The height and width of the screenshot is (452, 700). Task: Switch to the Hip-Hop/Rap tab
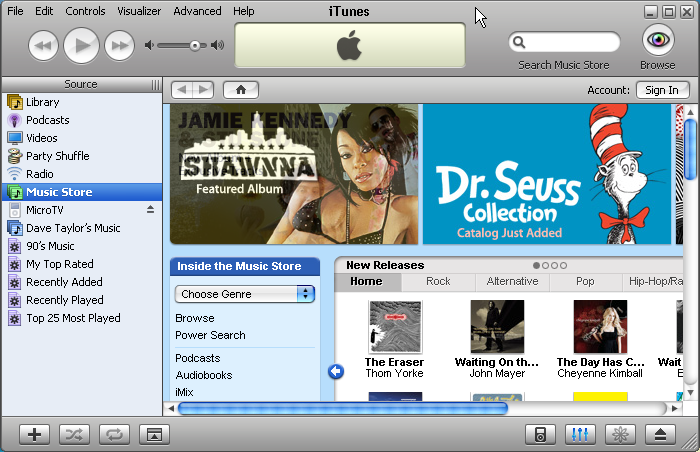pyautogui.click(x=653, y=281)
